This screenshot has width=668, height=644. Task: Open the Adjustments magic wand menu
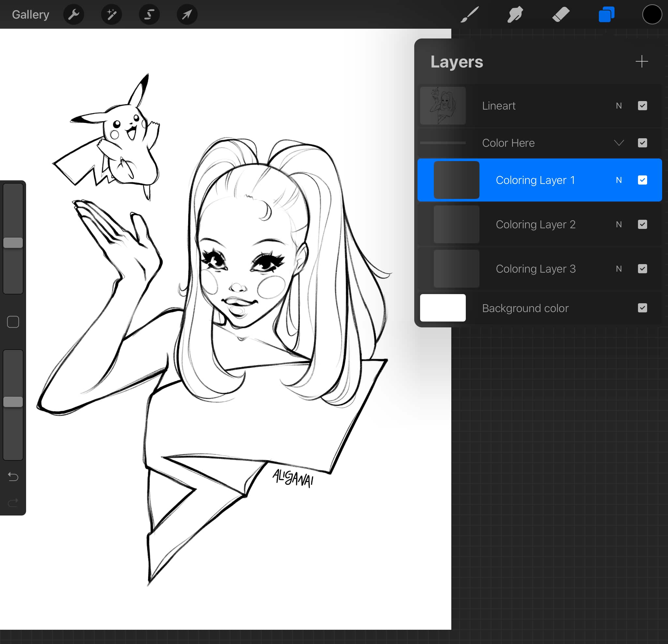point(112,14)
